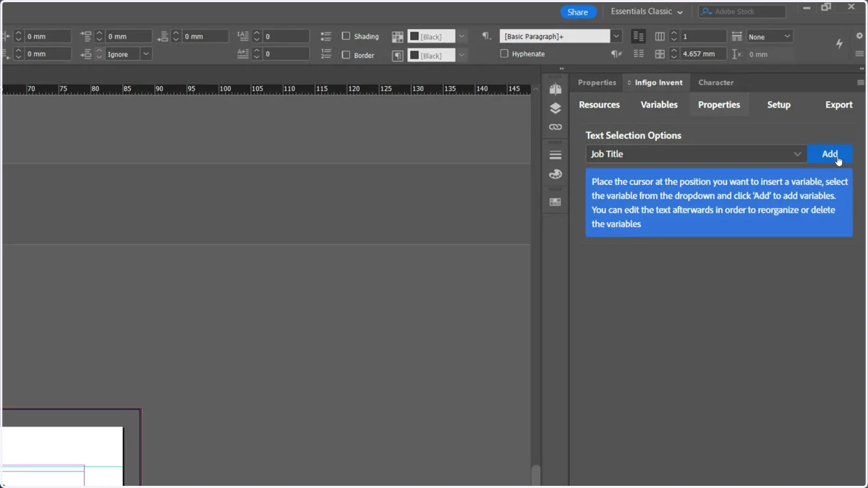This screenshot has width=868, height=488.
Task: Step the 4.657 mm gutter value
Action: [674, 54]
